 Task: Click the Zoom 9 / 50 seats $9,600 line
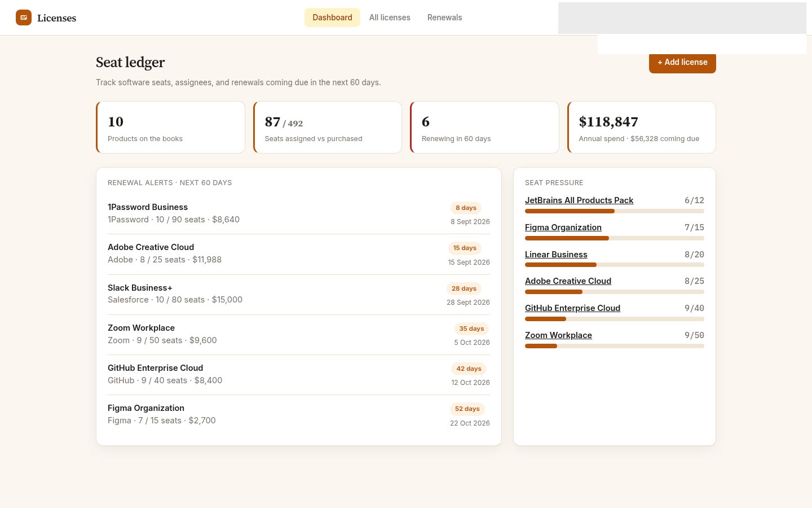pyautogui.click(x=162, y=340)
